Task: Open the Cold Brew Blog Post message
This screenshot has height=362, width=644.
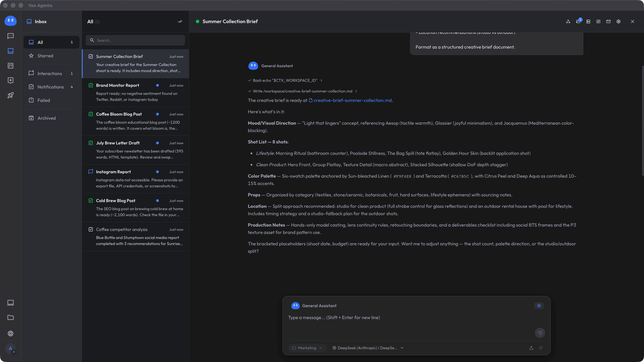Action: point(136,208)
